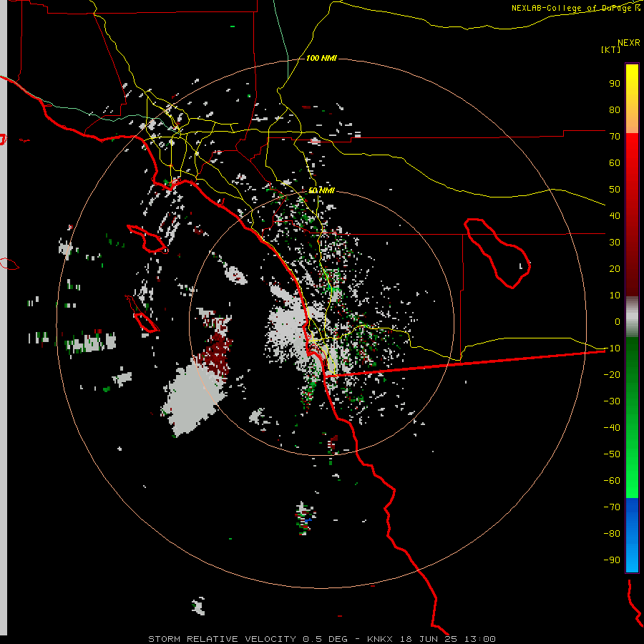Click the 20 value on the velocity scale
This screenshot has height=644, width=644.
(x=615, y=268)
